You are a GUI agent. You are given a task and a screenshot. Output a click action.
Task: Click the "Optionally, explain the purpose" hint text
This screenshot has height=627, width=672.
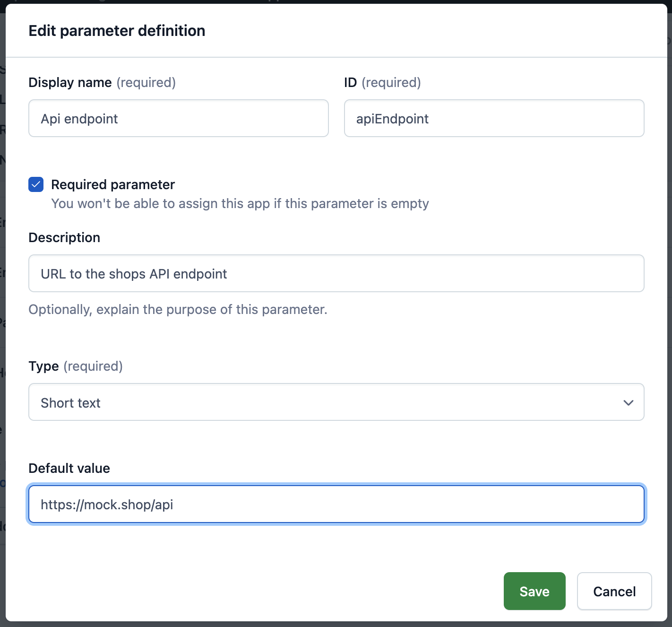(178, 310)
